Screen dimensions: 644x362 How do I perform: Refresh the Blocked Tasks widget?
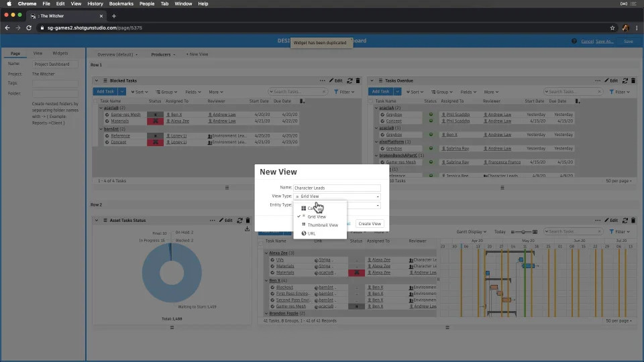[350, 81]
